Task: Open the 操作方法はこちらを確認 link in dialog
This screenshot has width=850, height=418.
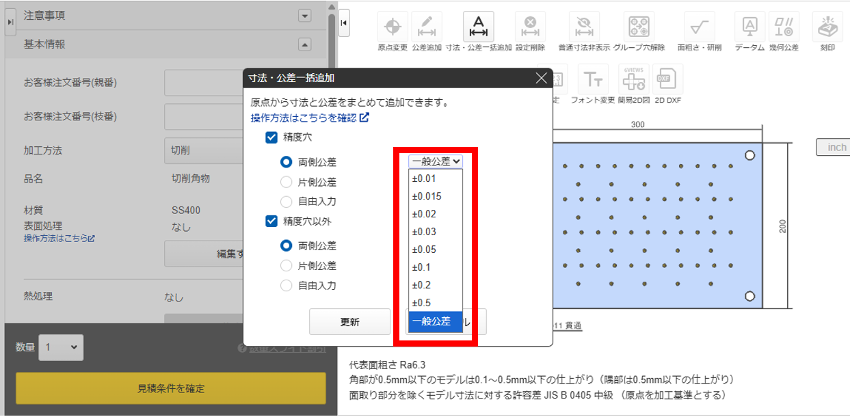Action: tap(309, 118)
